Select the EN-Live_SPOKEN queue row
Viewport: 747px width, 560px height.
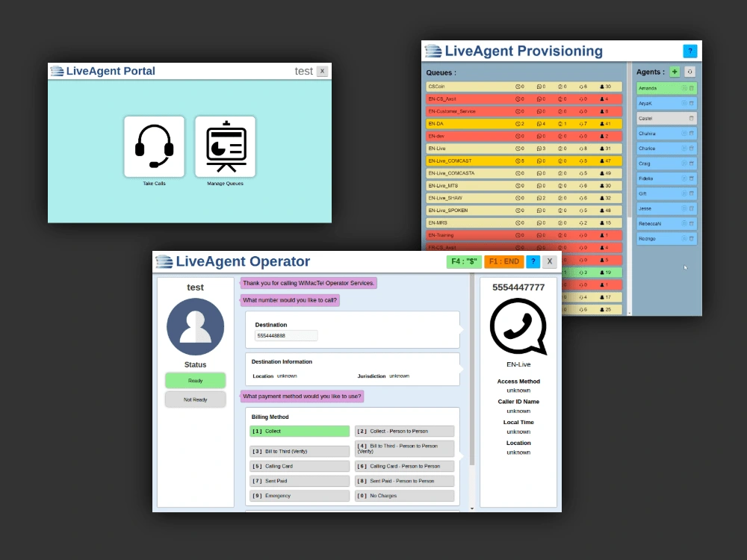coord(524,211)
